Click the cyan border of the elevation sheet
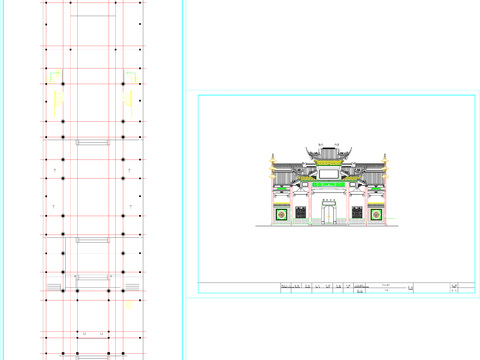The width and height of the screenshot is (480, 360). coord(337,96)
